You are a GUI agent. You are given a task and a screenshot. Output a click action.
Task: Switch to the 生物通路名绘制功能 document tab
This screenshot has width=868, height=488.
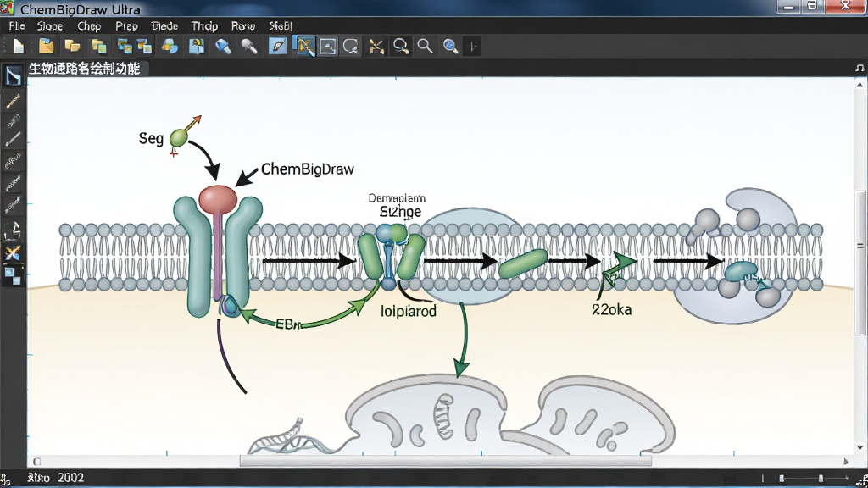(84, 69)
